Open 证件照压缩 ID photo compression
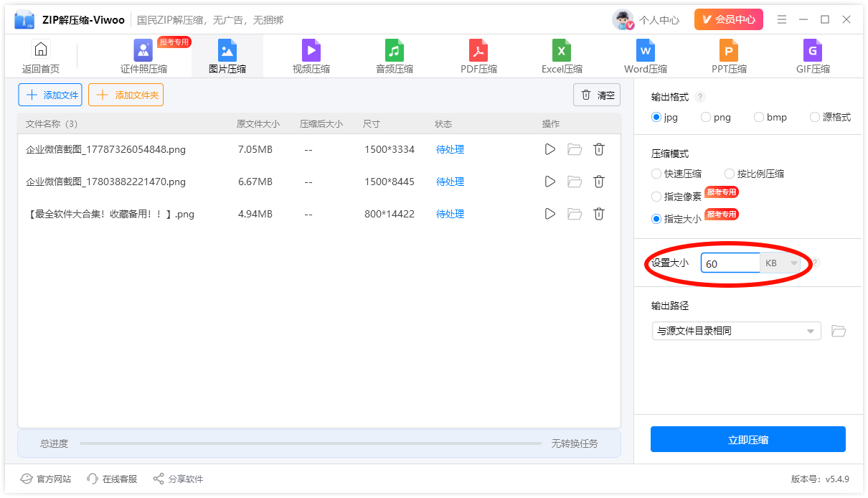 [143, 57]
